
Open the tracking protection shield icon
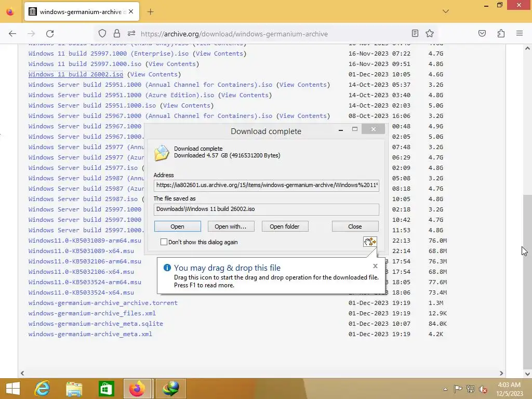pyautogui.click(x=102, y=33)
